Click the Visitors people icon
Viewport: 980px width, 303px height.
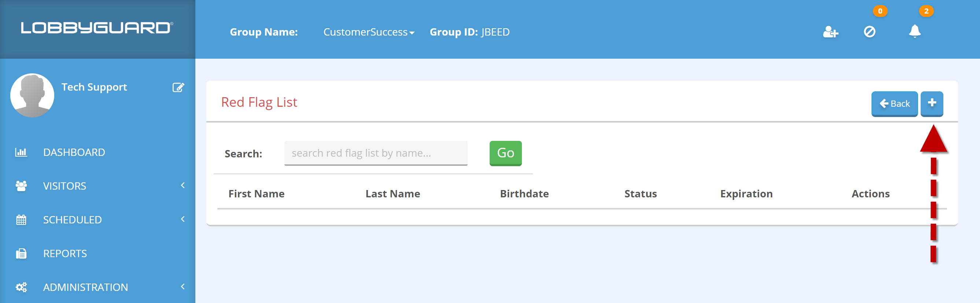pos(21,186)
